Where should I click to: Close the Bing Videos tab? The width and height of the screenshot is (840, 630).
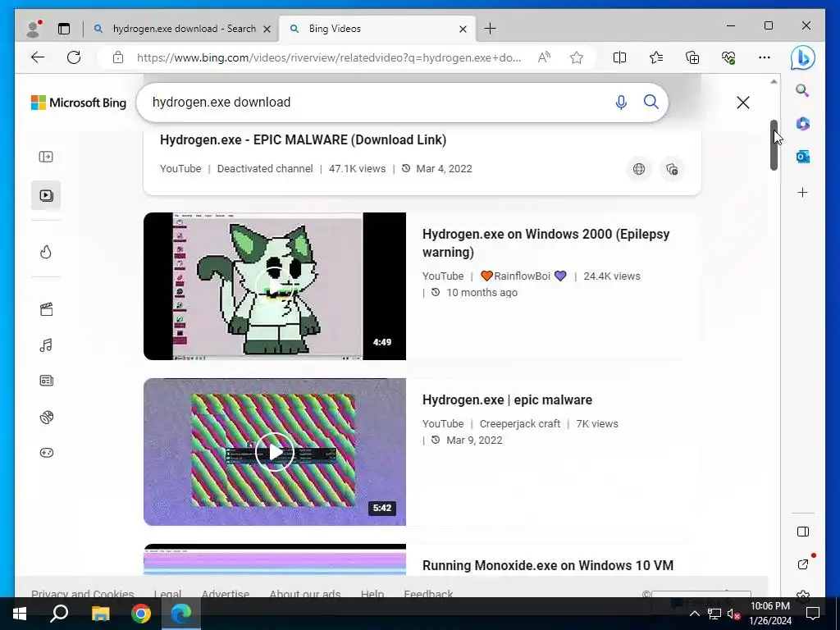pyautogui.click(x=463, y=29)
